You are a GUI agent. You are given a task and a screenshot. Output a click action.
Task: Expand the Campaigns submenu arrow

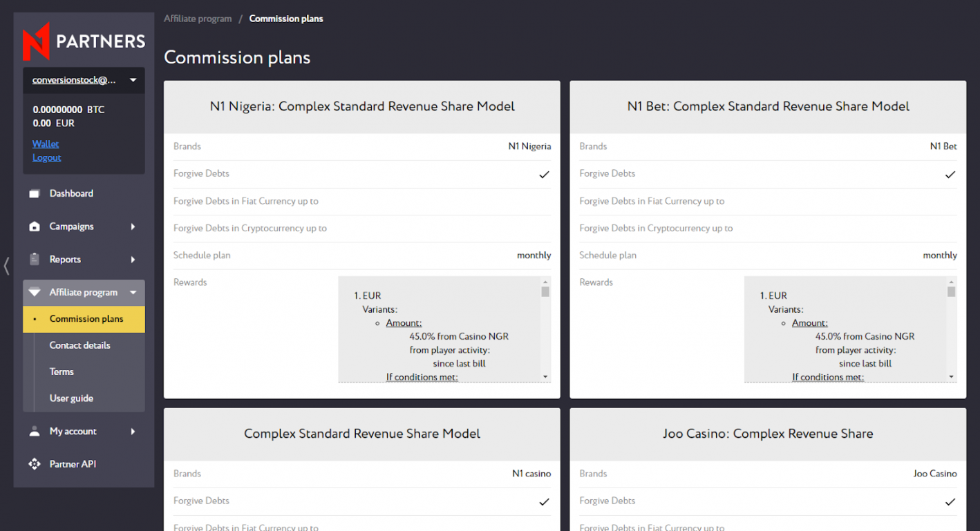pos(133,226)
